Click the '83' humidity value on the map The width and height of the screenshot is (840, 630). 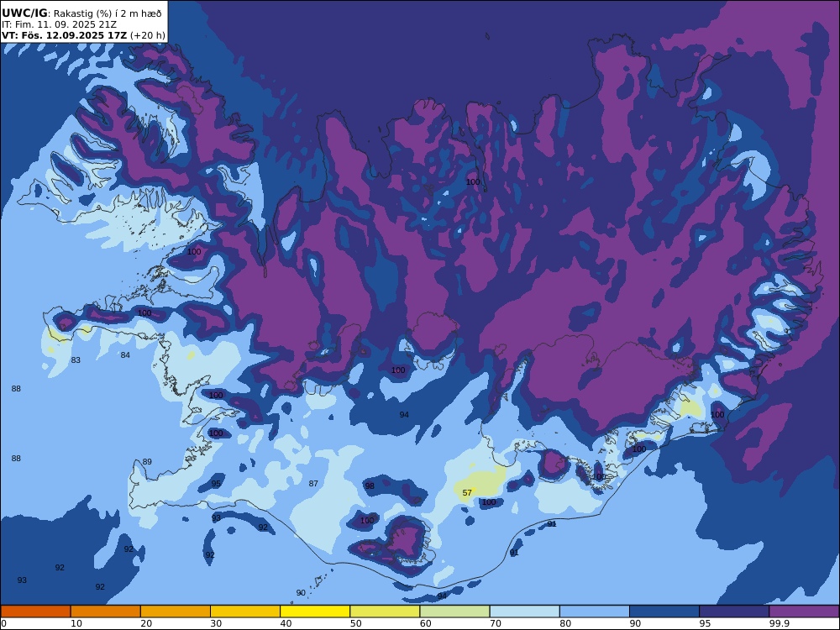click(76, 360)
